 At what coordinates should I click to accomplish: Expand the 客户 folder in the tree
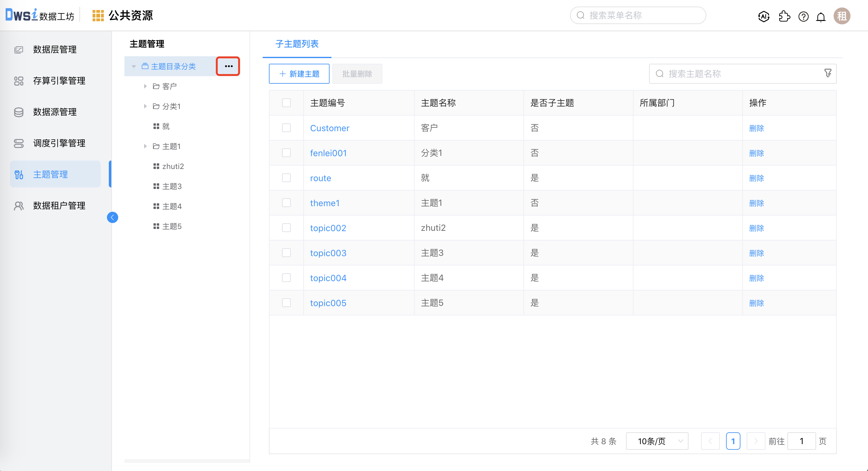tap(145, 86)
